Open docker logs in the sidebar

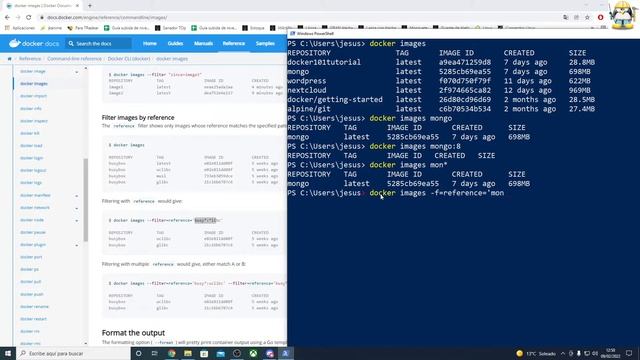click(31, 182)
